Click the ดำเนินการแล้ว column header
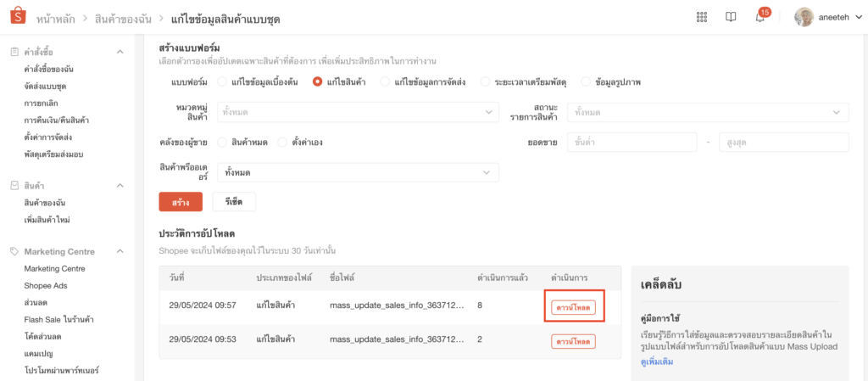The image size is (868, 381). pyautogui.click(x=504, y=277)
